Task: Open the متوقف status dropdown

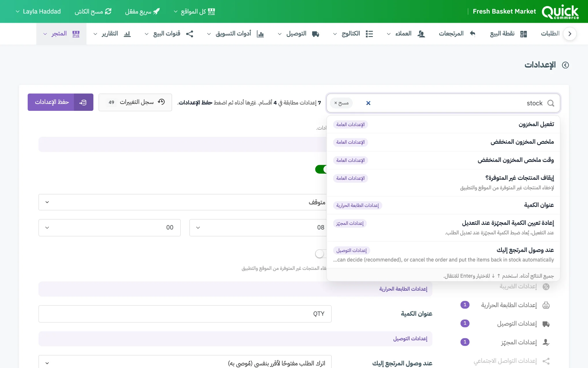Action: pyautogui.click(x=182, y=202)
